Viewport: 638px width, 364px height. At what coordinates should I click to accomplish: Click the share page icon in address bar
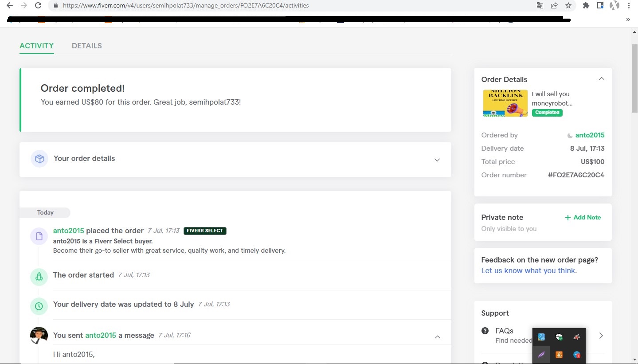pos(554,6)
